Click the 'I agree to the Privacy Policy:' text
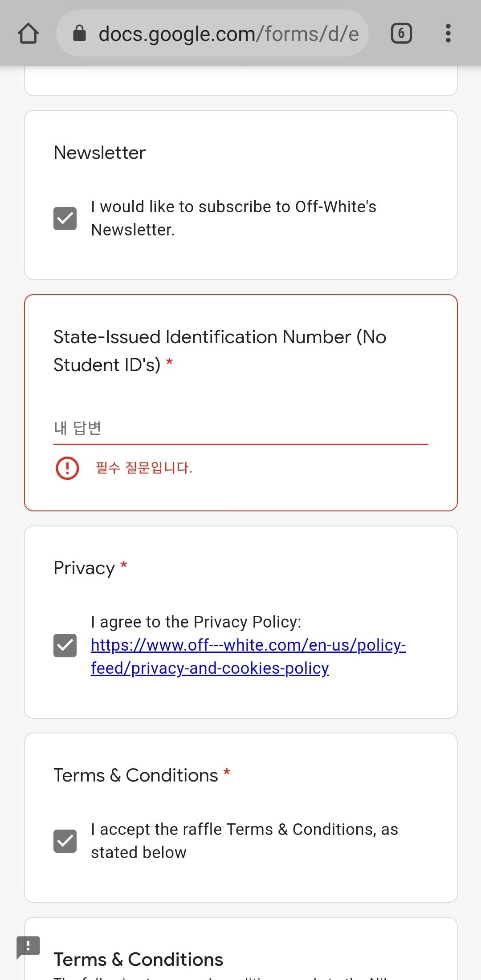The width and height of the screenshot is (481, 980). coord(196,622)
